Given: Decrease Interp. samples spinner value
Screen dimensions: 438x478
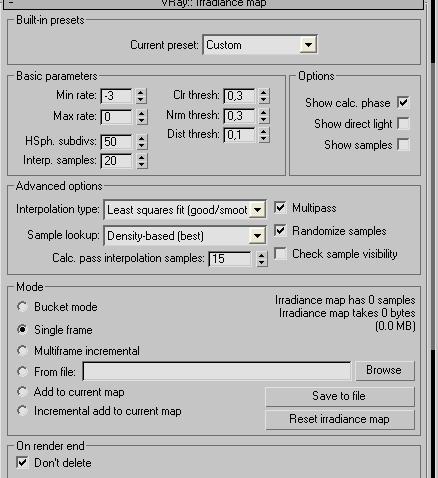Looking at the screenshot, I should (x=141, y=165).
